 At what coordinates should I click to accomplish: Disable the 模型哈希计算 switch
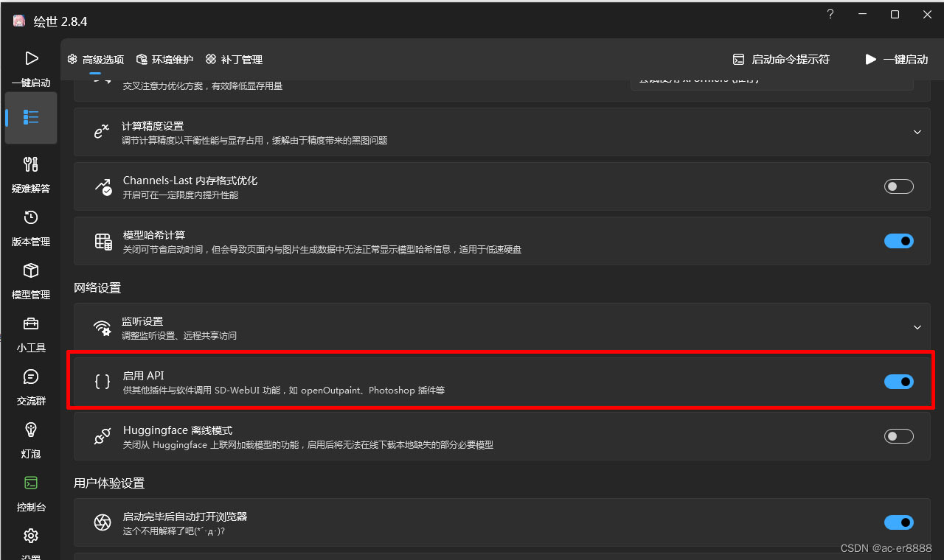[x=898, y=241]
